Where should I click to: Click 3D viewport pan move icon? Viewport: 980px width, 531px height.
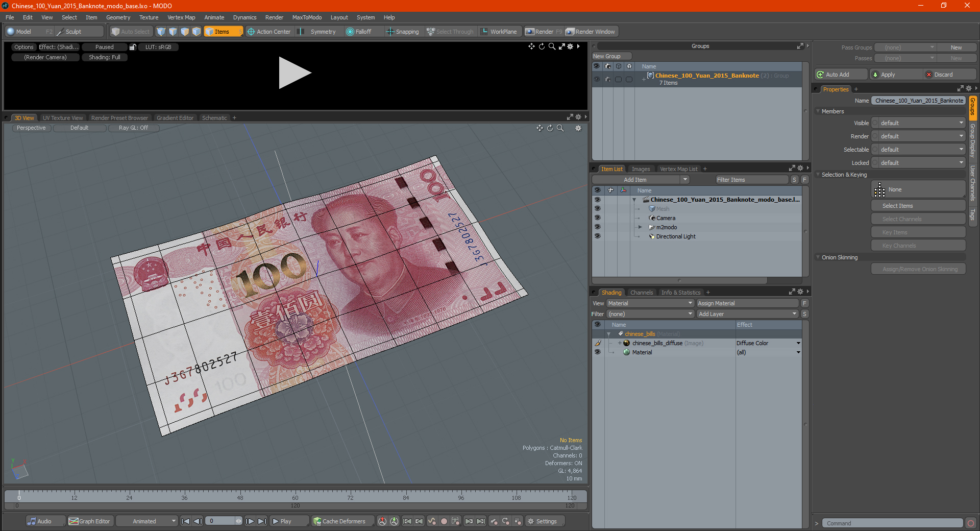tap(540, 128)
